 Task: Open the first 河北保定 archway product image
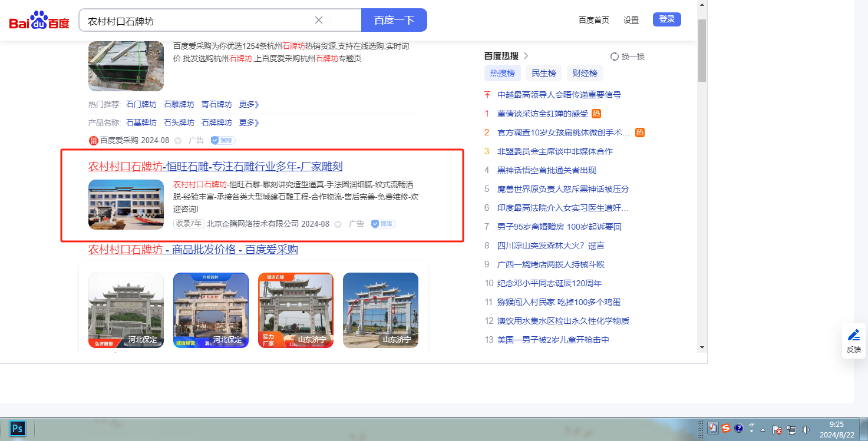(126, 310)
